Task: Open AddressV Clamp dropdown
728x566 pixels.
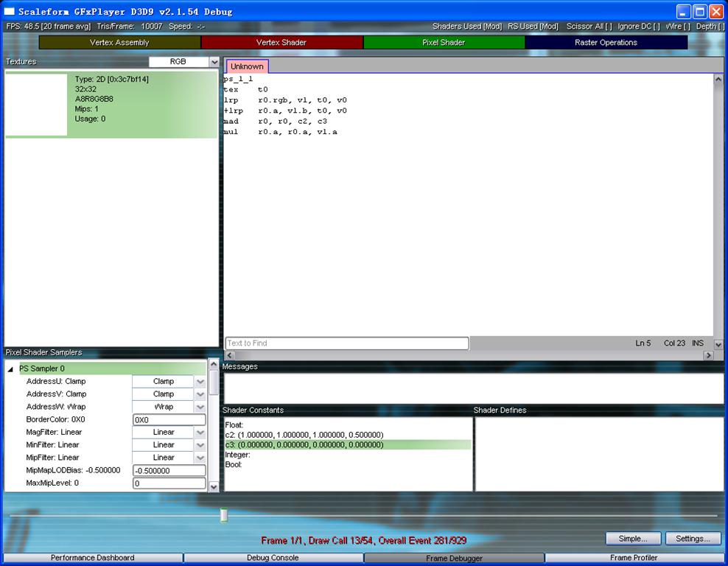Action: (x=200, y=394)
